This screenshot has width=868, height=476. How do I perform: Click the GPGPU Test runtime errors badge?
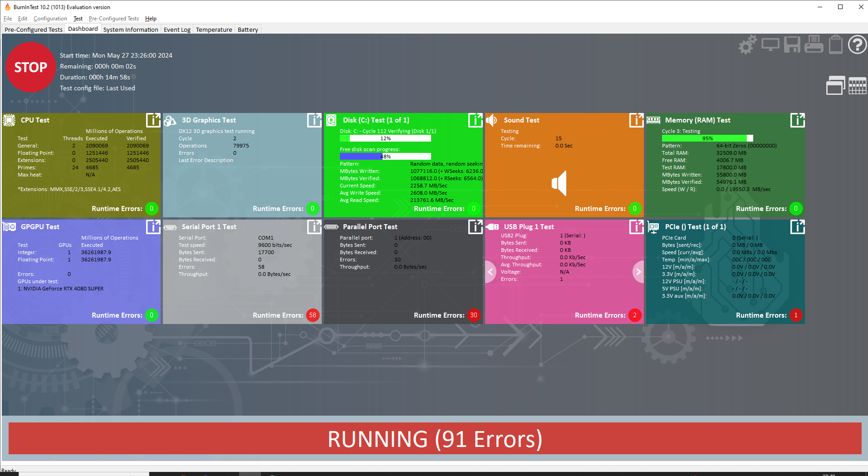[152, 315]
